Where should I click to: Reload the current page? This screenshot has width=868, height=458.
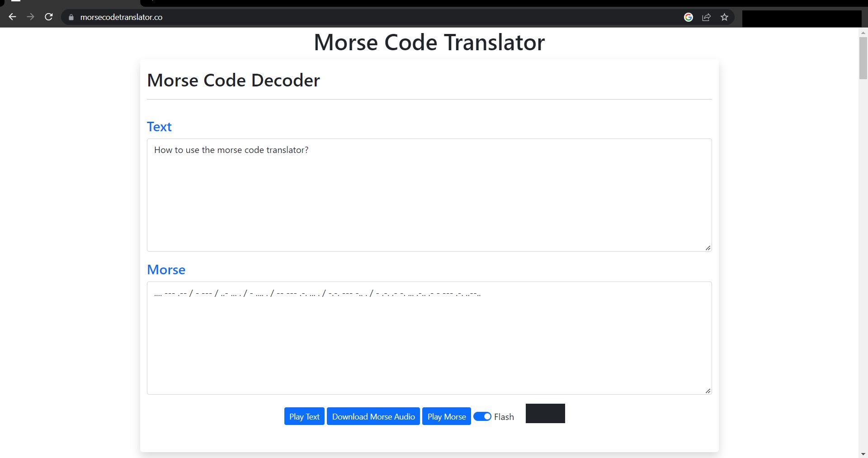pos(48,17)
